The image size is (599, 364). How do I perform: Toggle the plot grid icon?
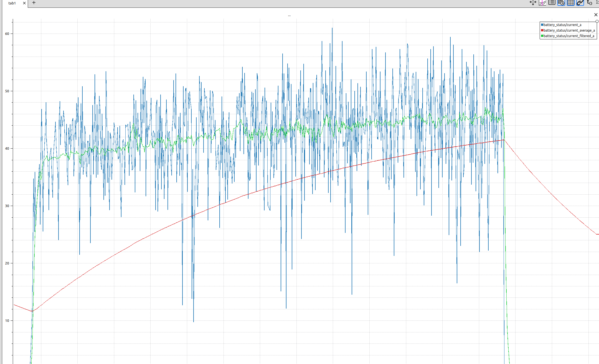point(571,3)
